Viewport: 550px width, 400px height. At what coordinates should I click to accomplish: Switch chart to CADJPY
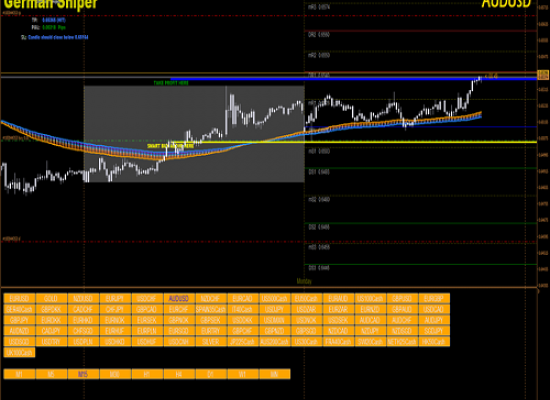pyautogui.click(x=51, y=331)
